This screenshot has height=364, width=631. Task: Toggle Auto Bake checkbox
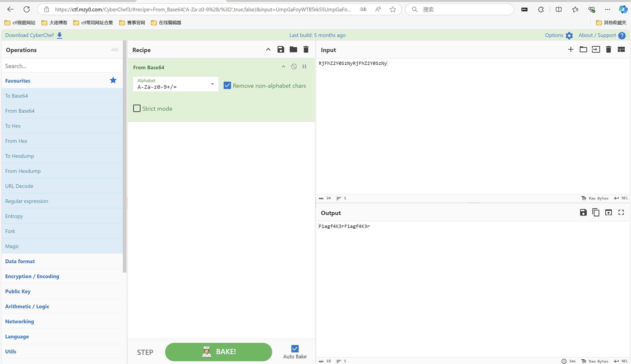295,348
